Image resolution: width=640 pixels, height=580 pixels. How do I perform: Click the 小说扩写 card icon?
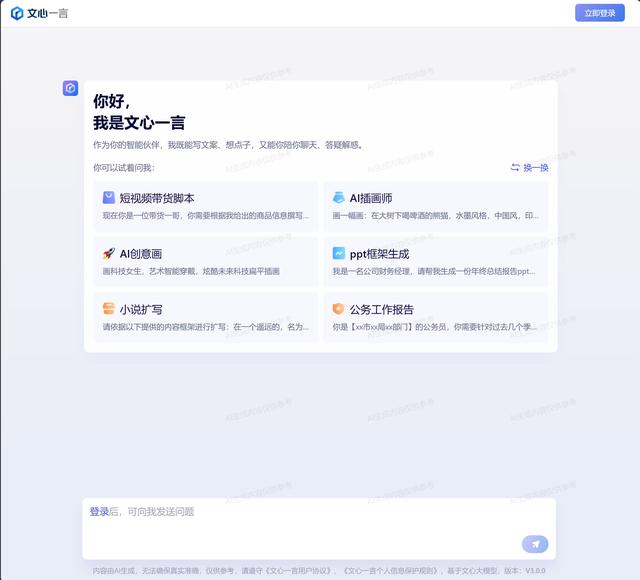[109, 309]
